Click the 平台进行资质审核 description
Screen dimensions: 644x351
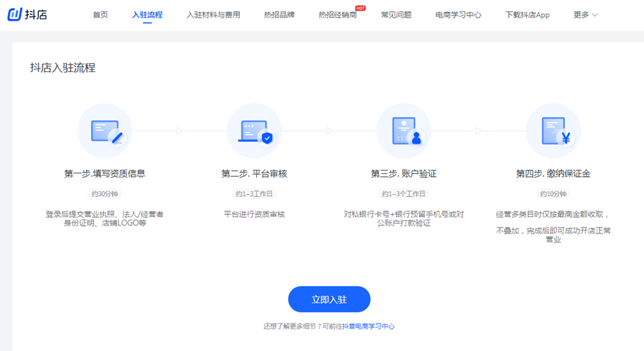coord(254,214)
